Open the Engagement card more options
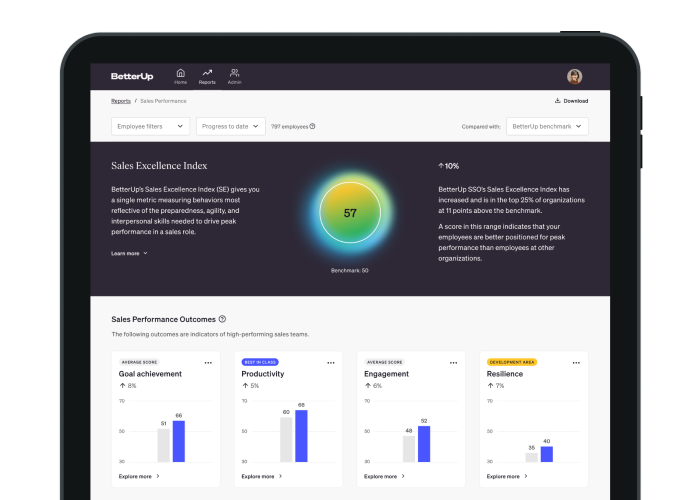The height and width of the screenshot is (500, 681). (x=453, y=362)
